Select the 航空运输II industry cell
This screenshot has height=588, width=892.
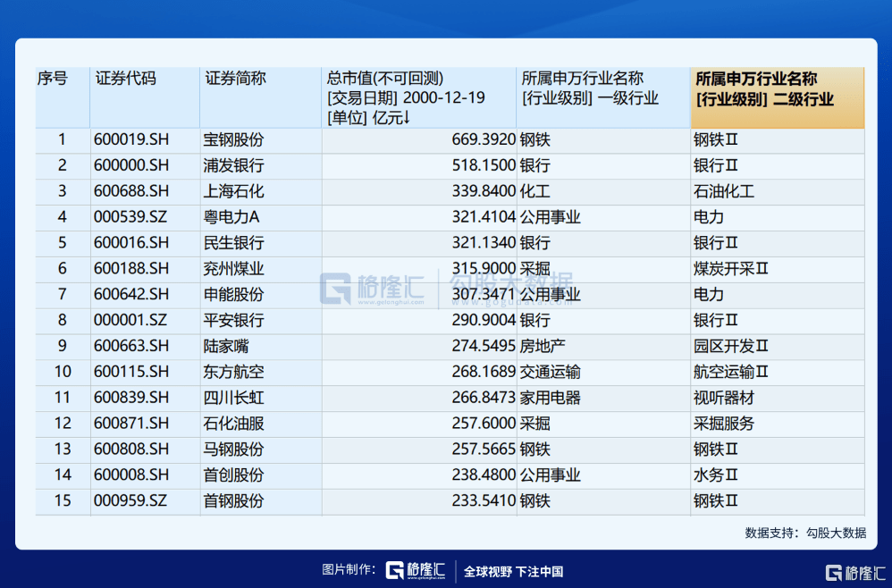pyautogui.click(x=731, y=372)
